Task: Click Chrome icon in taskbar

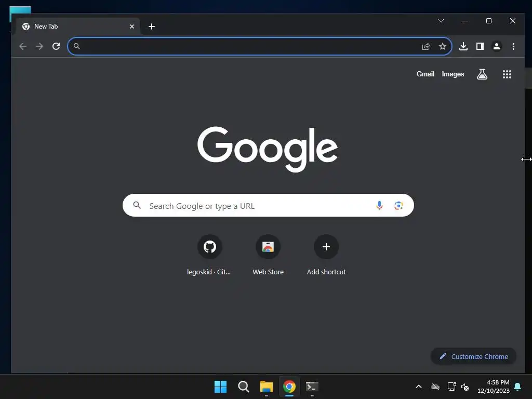Action: [289, 387]
